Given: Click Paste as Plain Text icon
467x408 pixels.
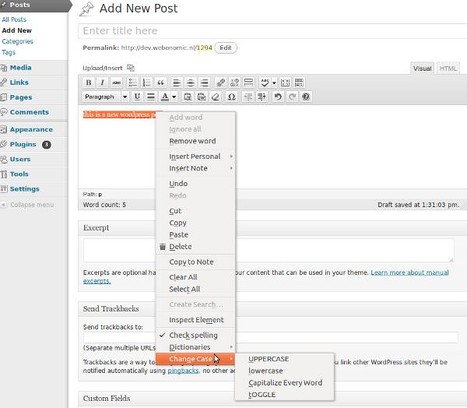Looking at the screenshot, I should coord(187,97).
